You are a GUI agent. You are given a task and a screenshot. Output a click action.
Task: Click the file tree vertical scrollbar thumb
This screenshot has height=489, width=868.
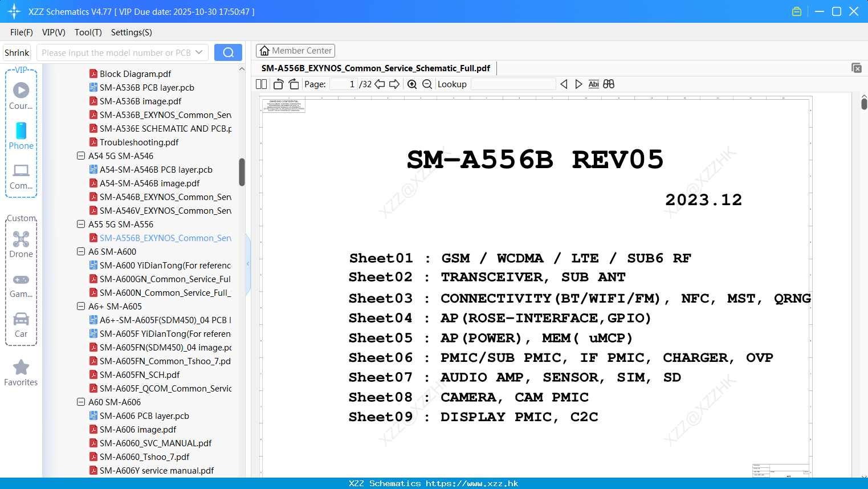pyautogui.click(x=242, y=172)
